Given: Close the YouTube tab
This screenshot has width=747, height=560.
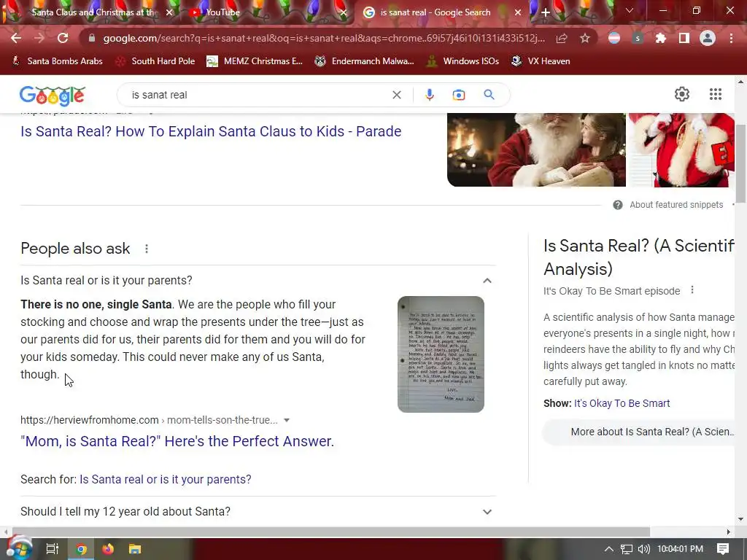Looking at the screenshot, I should click(344, 12).
